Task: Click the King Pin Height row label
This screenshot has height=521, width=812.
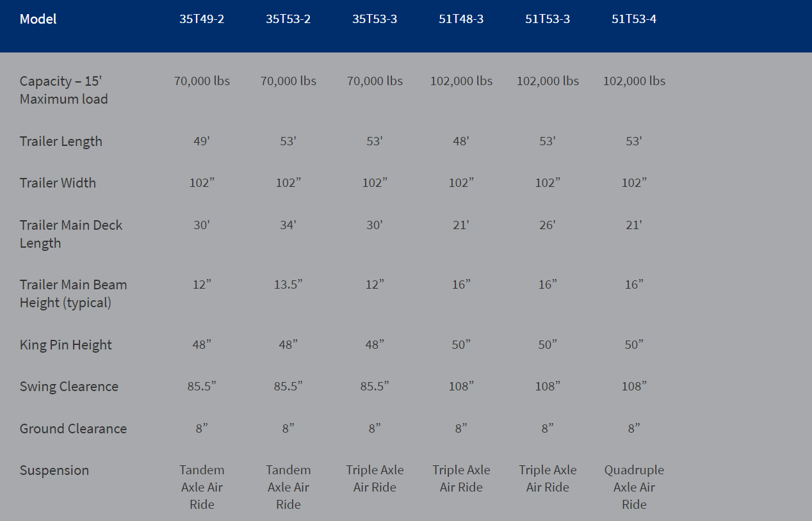Action: (x=65, y=345)
